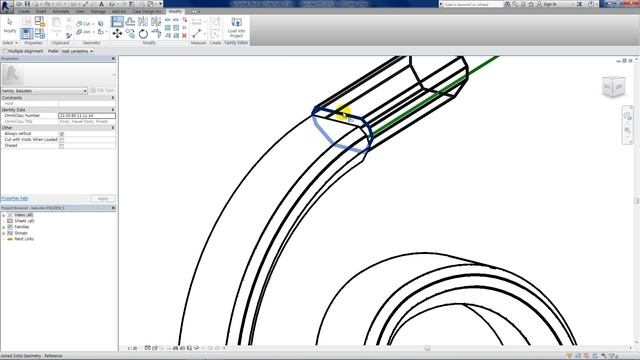Select Revit Links in Project Browser

(x=24, y=239)
